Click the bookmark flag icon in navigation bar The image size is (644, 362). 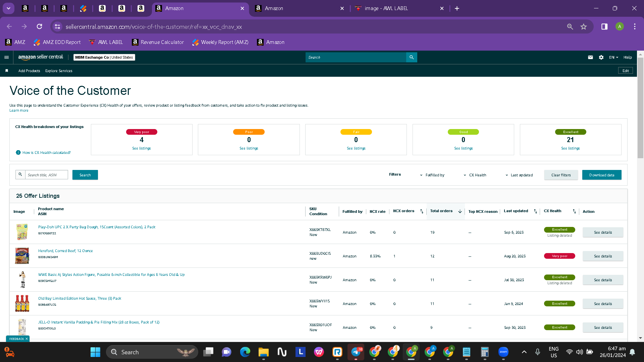pyautogui.click(x=7, y=71)
